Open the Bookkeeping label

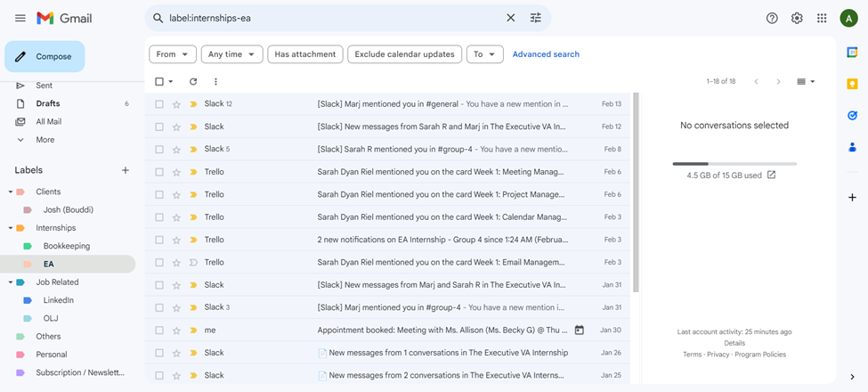67,246
